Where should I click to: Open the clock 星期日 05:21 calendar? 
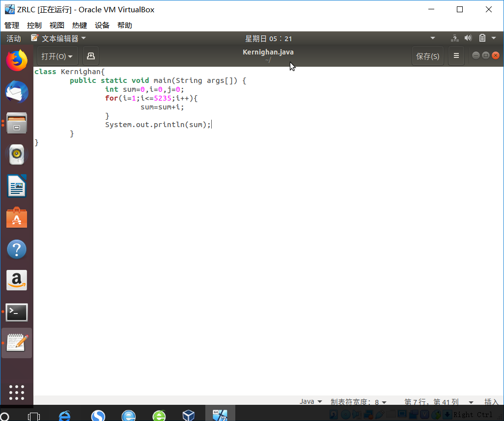pyautogui.click(x=268, y=39)
